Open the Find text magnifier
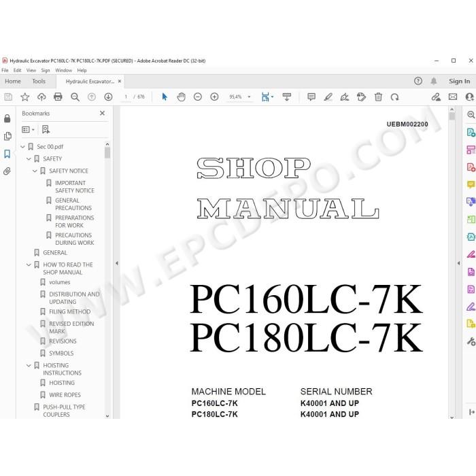Image resolution: width=476 pixels, height=476 pixels. pyautogui.click(x=75, y=97)
